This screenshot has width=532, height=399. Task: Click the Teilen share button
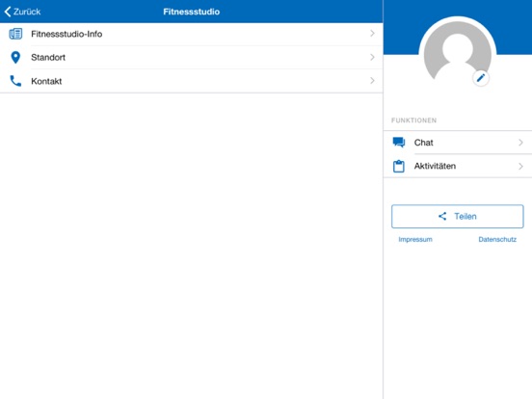coord(458,217)
